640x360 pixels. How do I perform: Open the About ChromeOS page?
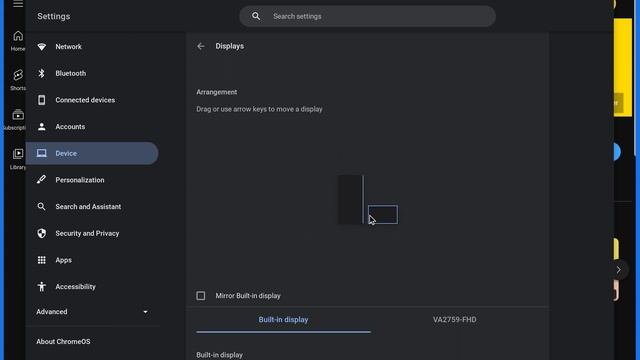63,342
